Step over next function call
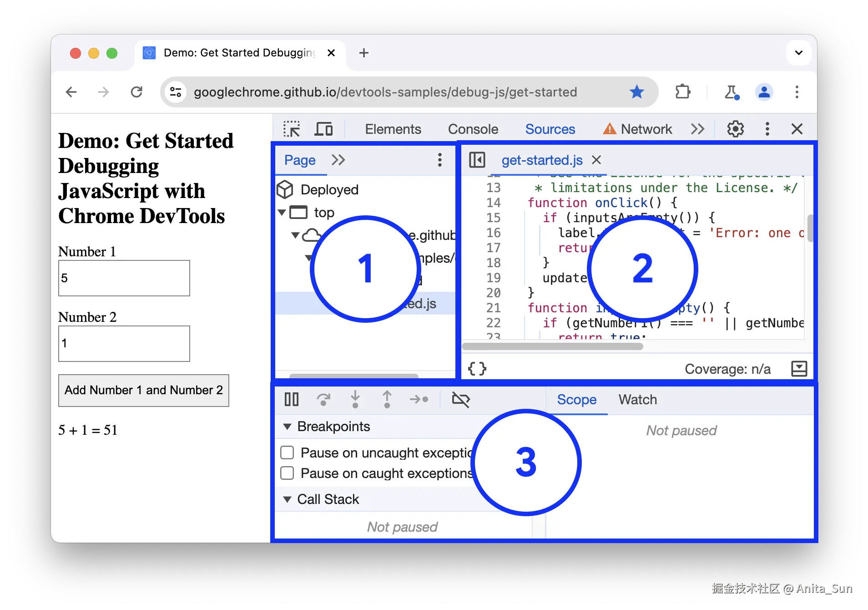The height and width of the screenshot is (610, 868). [323, 400]
